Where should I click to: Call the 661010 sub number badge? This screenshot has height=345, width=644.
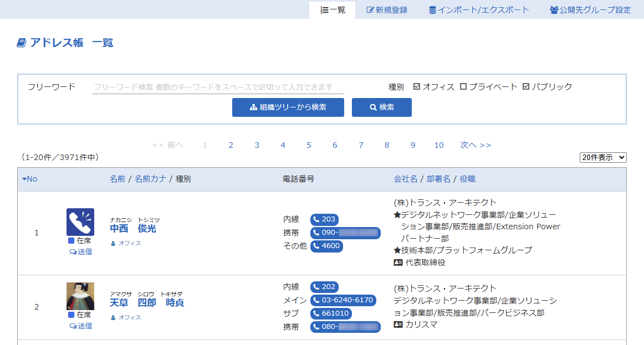tap(331, 313)
